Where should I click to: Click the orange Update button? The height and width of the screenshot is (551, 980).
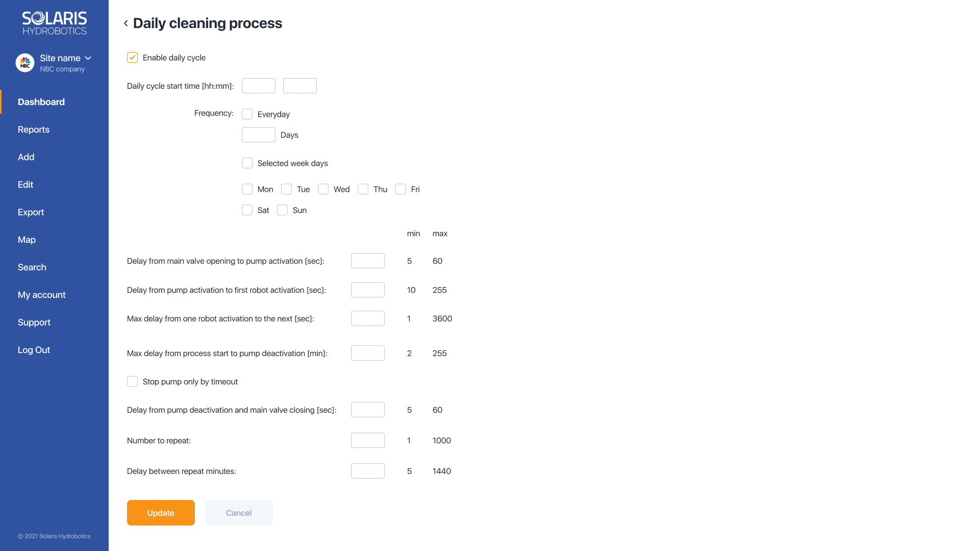tap(161, 513)
